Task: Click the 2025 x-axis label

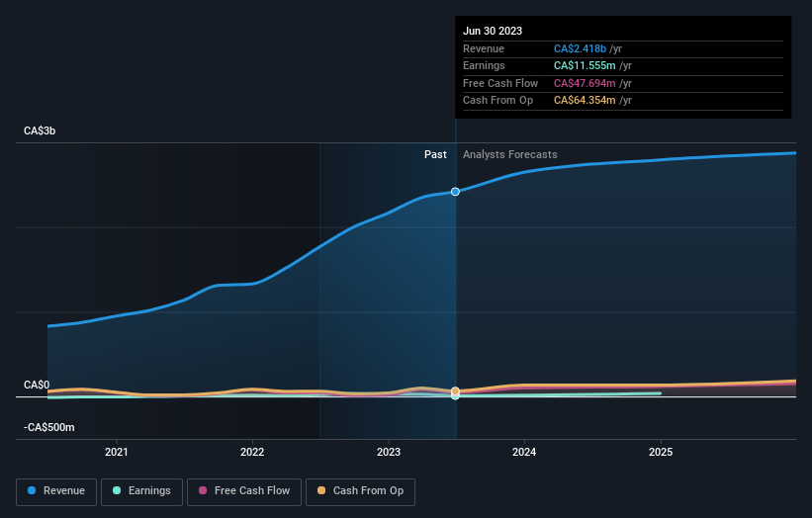Action: [x=661, y=452]
